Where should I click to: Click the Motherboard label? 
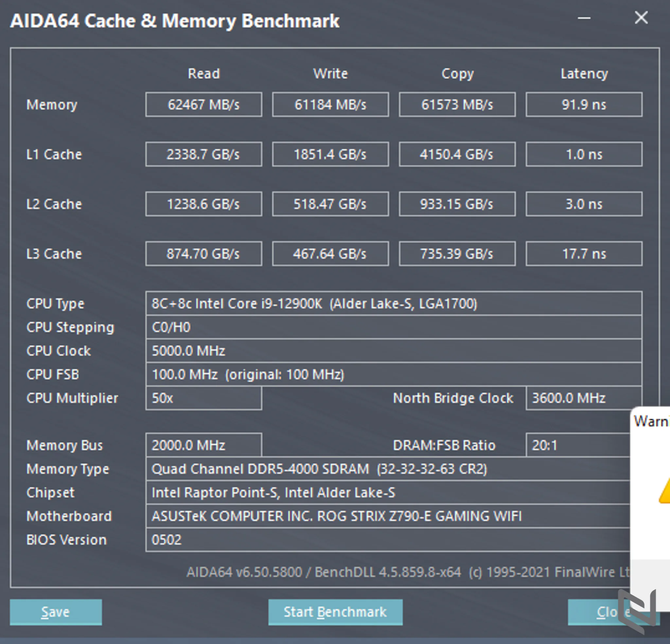click(69, 516)
